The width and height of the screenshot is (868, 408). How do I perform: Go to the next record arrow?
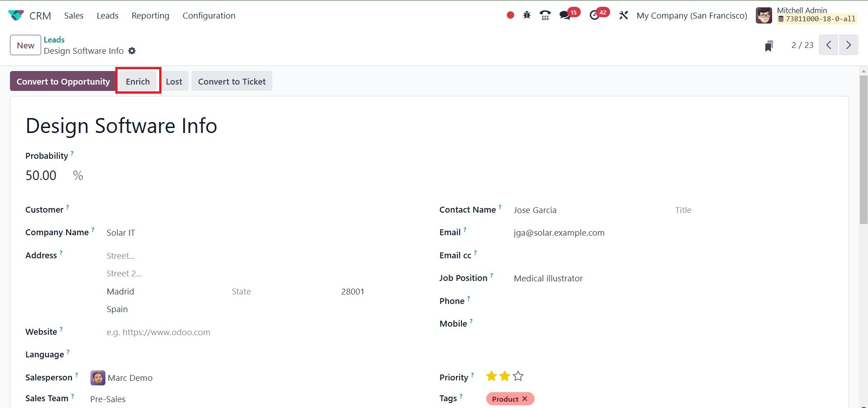coord(849,45)
